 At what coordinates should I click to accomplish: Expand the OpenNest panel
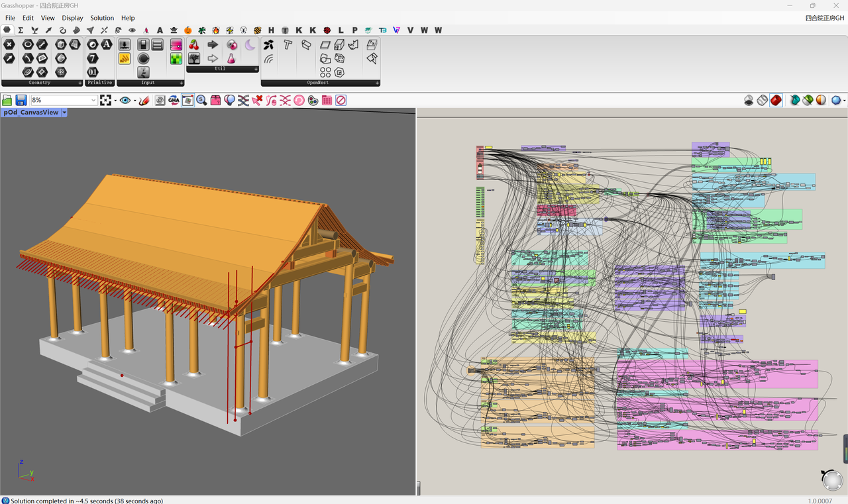[378, 83]
